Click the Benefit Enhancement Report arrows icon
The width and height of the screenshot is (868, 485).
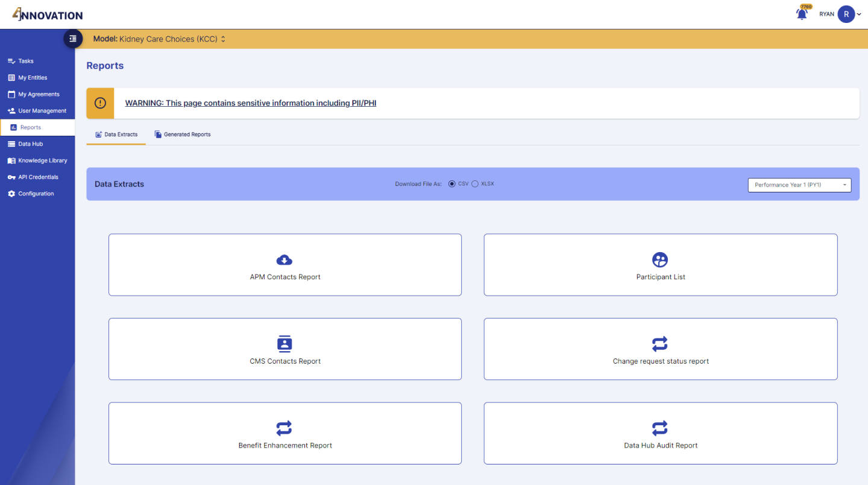[x=285, y=428]
